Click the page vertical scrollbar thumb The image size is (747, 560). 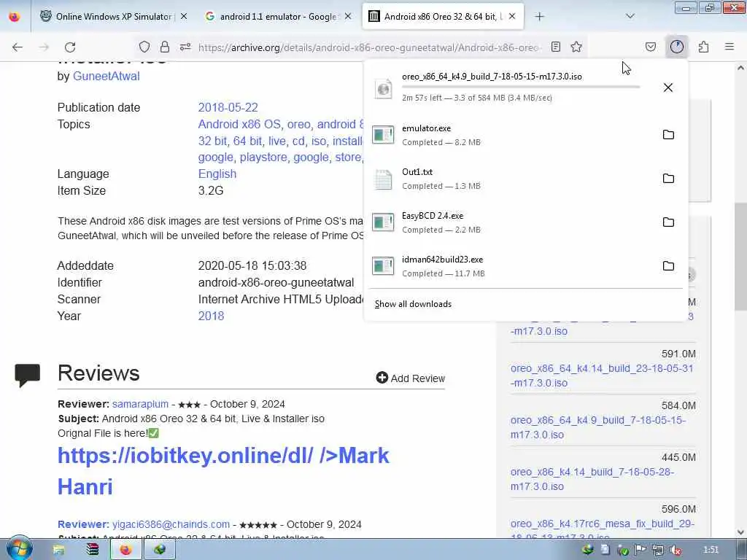740,257
